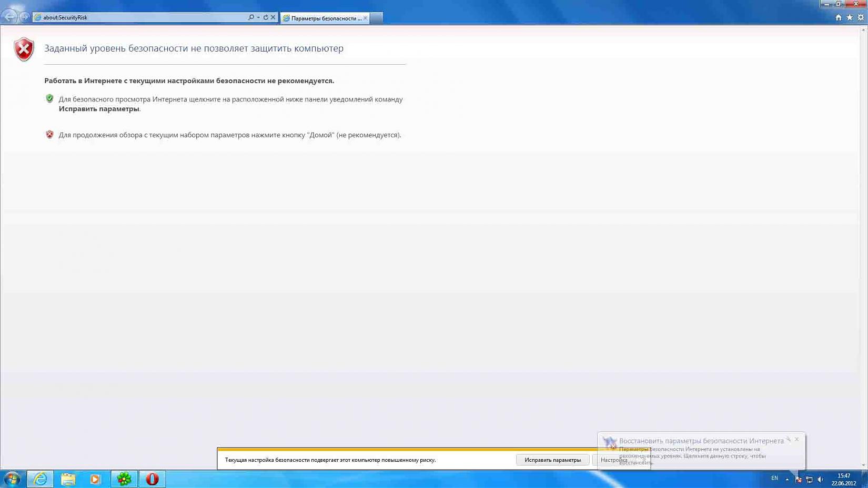Stop loading with the address bar X icon
The width and height of the screenshot is (868, 488).
[273, 17]
